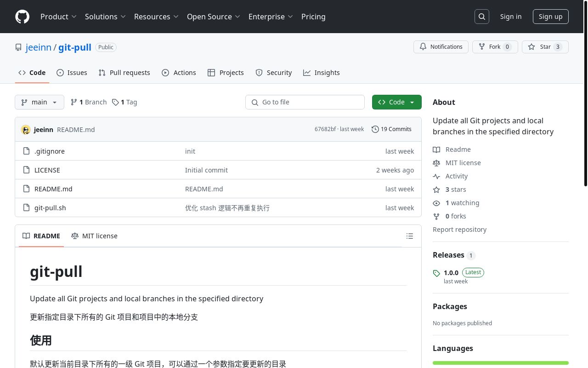
Task: Click the Go to file search field
Action: pos(305,102)
